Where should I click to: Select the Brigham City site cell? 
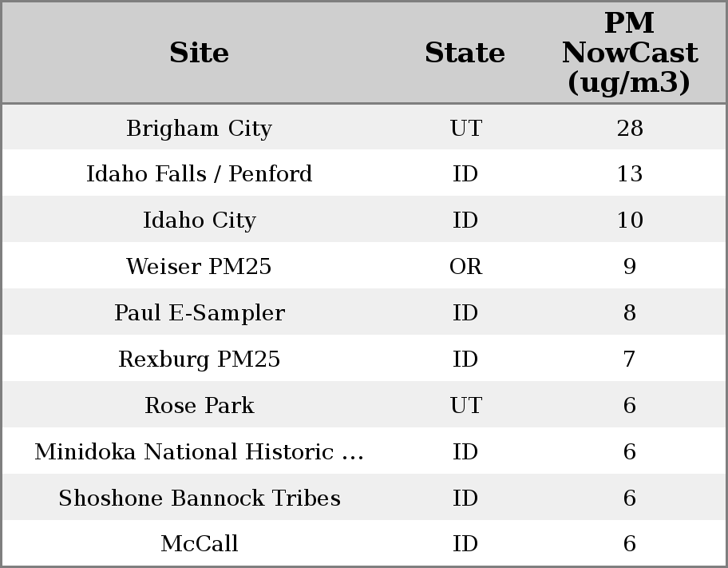click(199, 129)
